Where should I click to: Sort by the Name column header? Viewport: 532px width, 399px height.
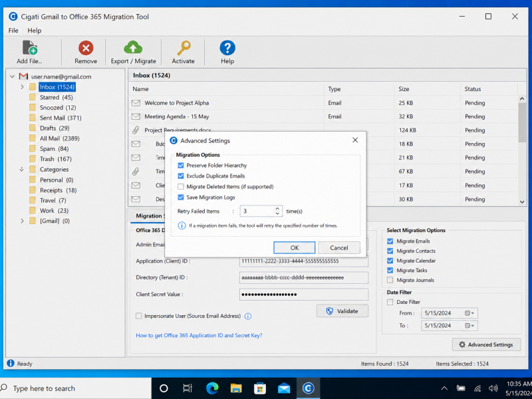click(141, 89)
